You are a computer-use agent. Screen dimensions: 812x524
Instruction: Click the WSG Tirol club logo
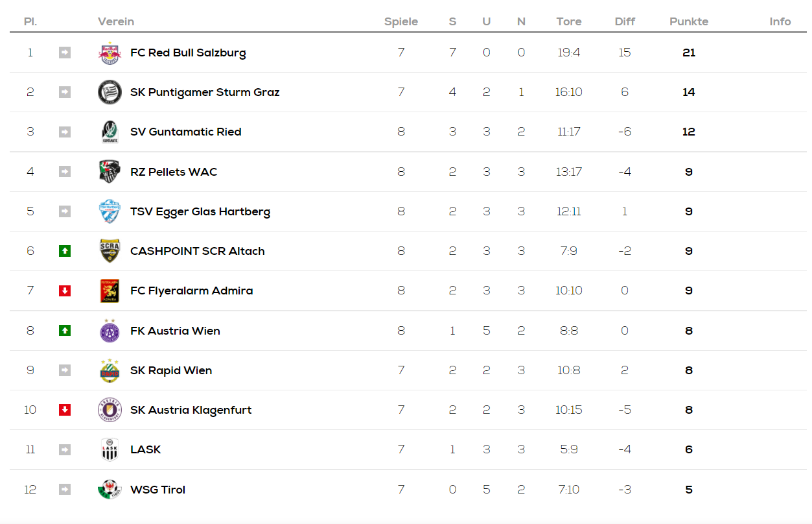[110, 489]
